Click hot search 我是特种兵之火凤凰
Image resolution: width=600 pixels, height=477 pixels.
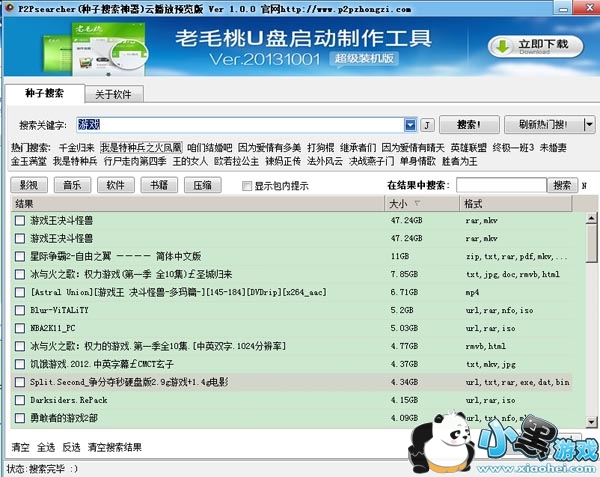[141, 148]
